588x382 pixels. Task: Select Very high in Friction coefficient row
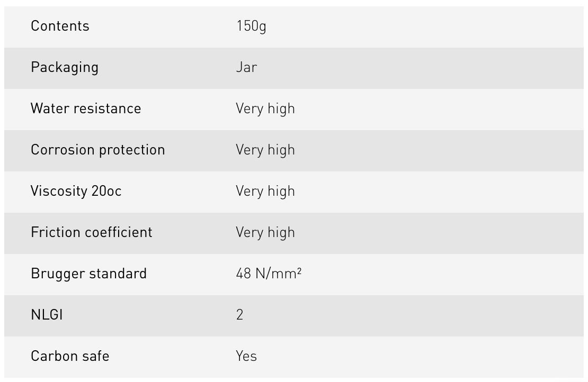pos(265,232)
